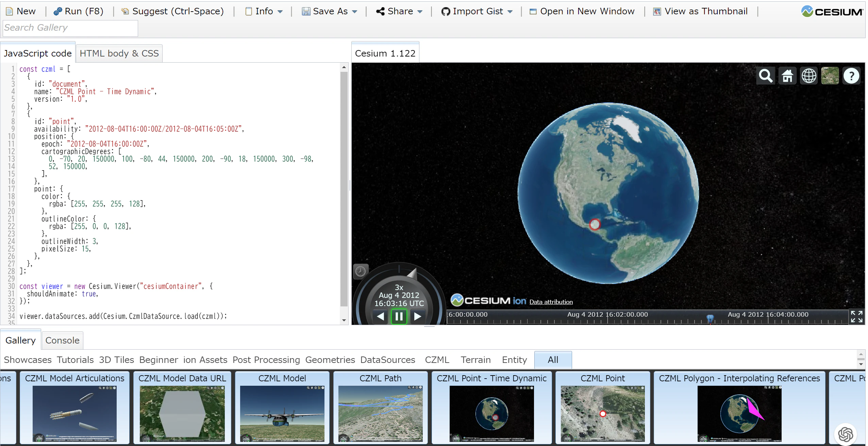Play the animation in reverse
Image resolution: width=868 pixels, height=446 pixels.
381,316
